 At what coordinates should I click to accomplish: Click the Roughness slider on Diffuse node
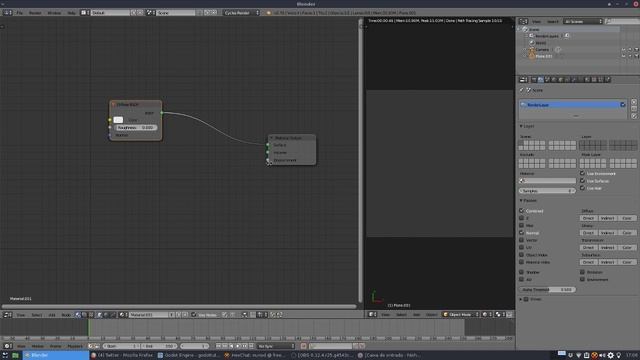tap(136, 128)
